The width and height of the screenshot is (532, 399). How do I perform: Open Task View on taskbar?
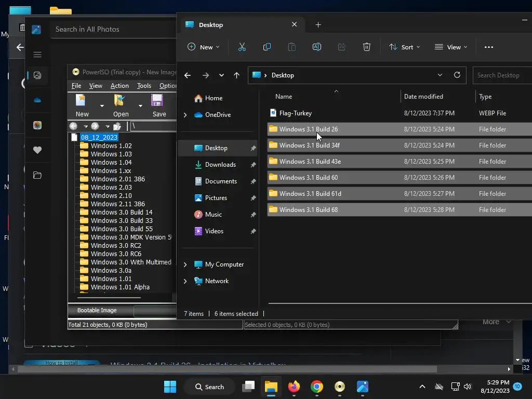[x=248, y=387]
